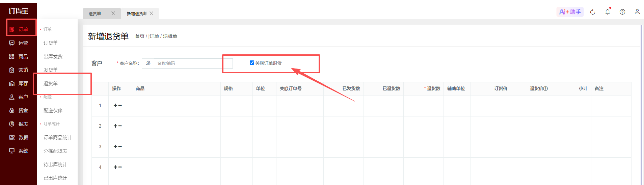Uncheck the 关联订单退货 checkbox

click(x=252, y=62)
